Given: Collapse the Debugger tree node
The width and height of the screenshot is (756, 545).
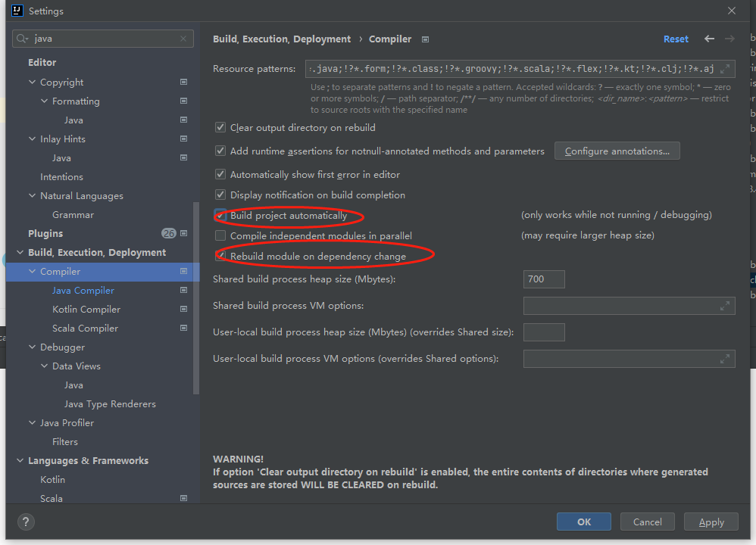Looking at the screenshot, I should 32,347.
